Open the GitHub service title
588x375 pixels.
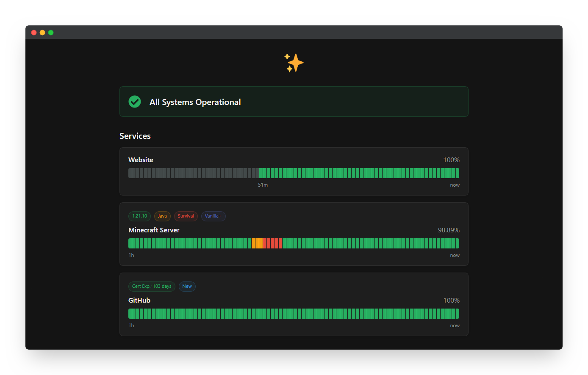pos(139,301)
